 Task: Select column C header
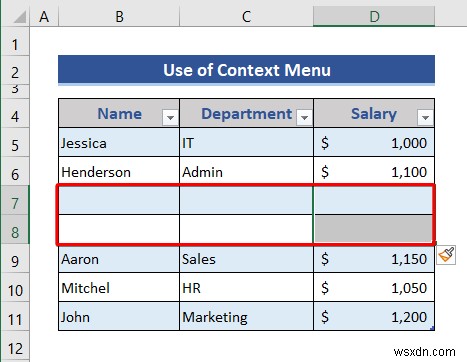pyautogui.click(x=246, y=16)
